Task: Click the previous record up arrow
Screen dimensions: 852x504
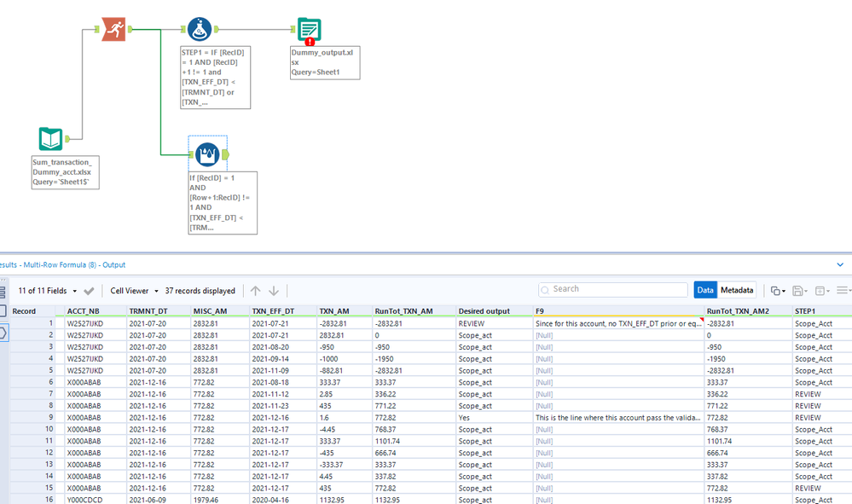Action: [x=256, y=291]
